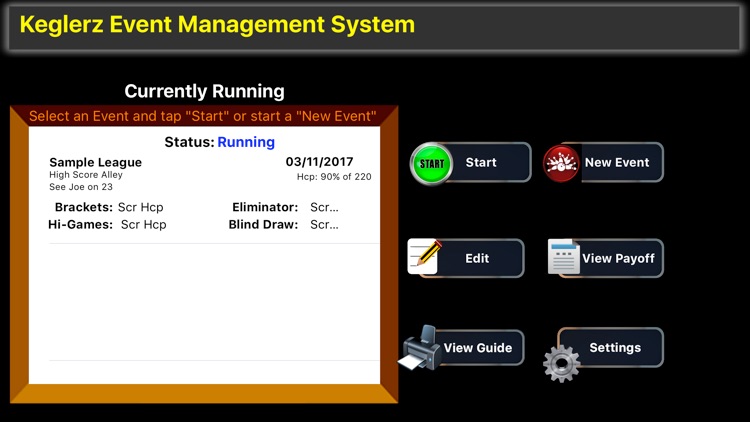Viewport: 750px width, 422px height.
Task: Click the Keglerz Event Management System title
Action: (x=217, y=24)
